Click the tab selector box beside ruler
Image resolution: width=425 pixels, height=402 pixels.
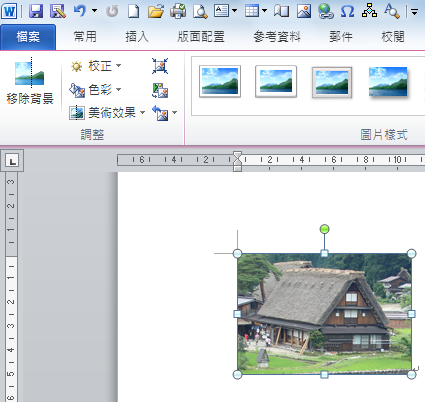pos(12,161)
